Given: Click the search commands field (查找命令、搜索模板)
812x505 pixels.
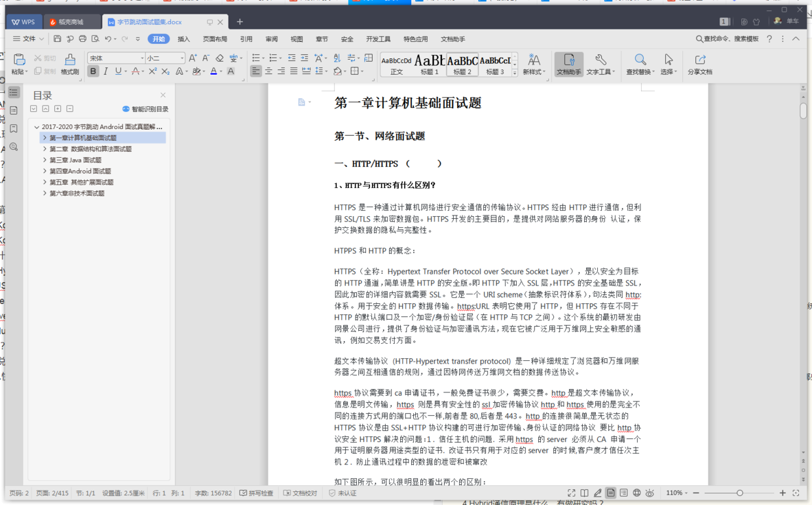Looking at the screenshot, I should (727, 39).
